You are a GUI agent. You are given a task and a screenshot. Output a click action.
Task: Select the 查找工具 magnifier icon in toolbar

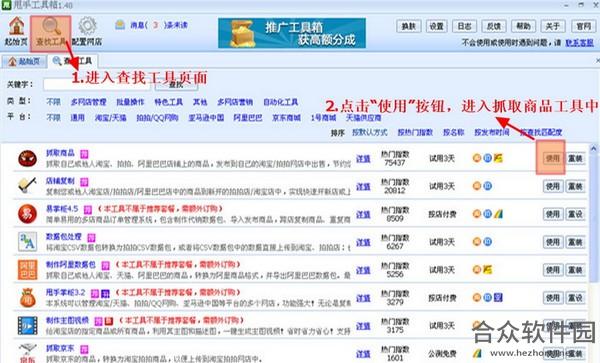(51, 26)
